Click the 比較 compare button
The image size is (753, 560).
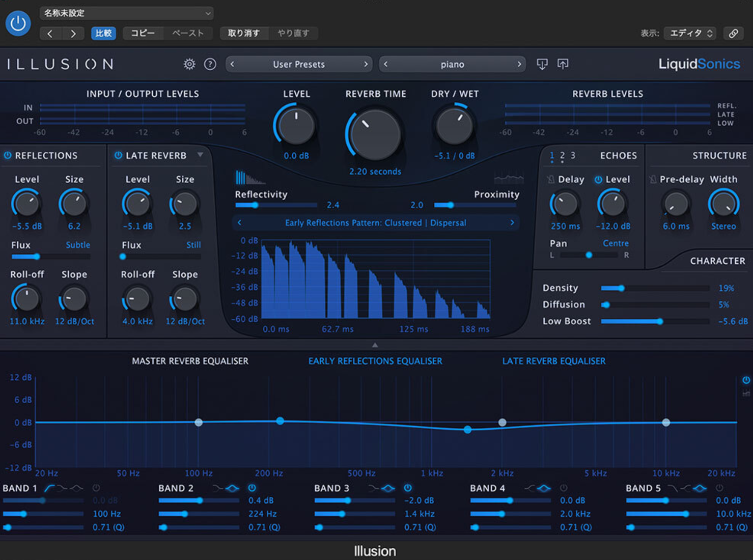pos(103,34)
